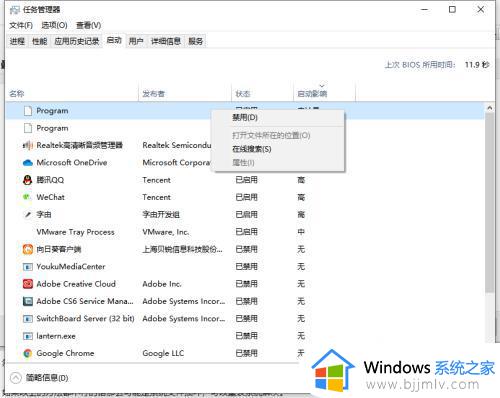500x398 pixels.
Task: Switch to the 应用历史记录 tab
Action: point(77,41)
